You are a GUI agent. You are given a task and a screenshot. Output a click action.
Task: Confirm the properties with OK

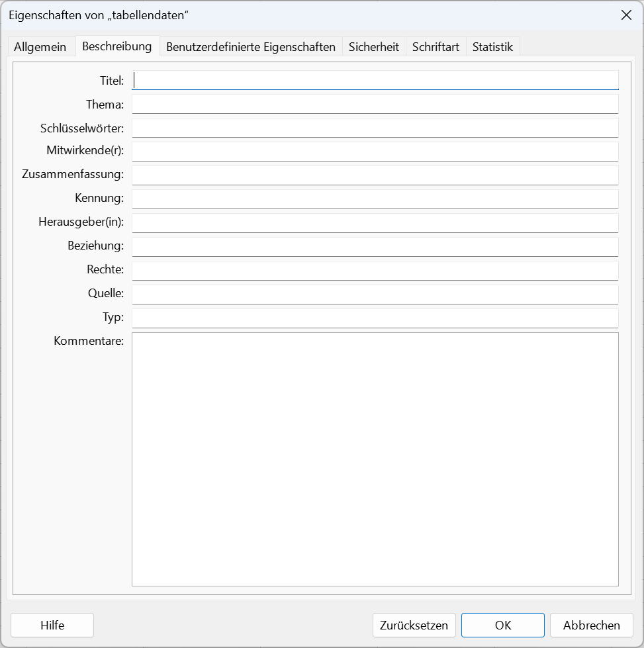503,625
